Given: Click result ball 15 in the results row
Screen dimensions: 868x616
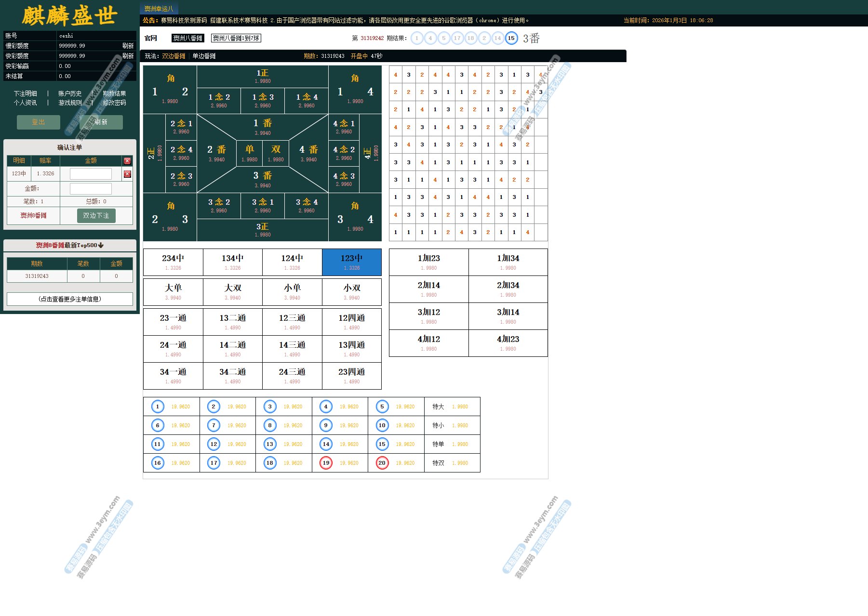Looking at the screenshot, I should click(x=511, y=38).
